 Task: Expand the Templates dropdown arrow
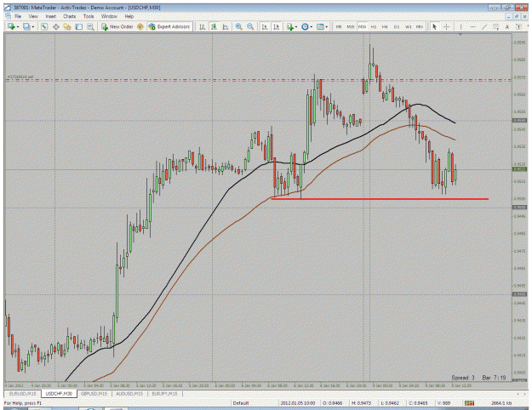(326, 26)
